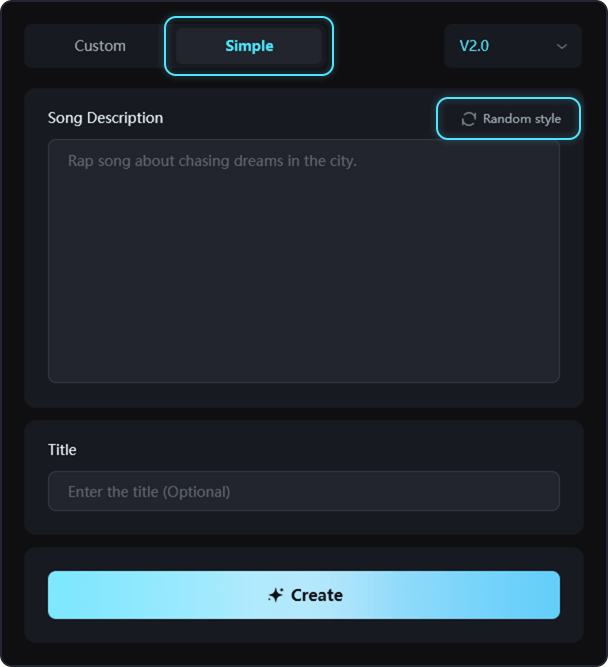Click the Random style button
This screenshot has height=667, width=608.
click(509, 119)
